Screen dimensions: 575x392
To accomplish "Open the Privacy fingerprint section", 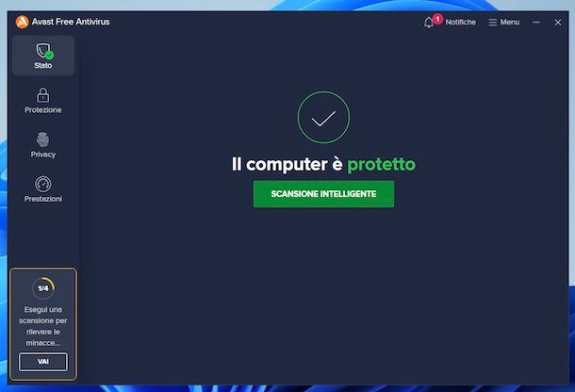I will click(43, 145).
